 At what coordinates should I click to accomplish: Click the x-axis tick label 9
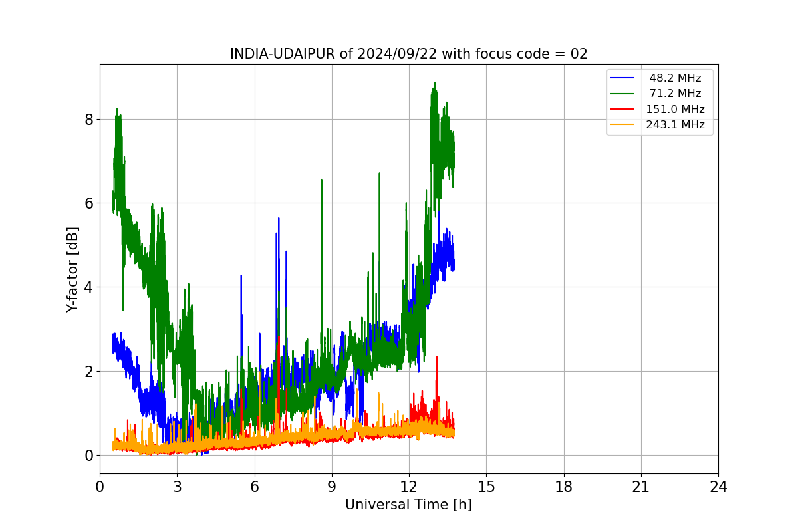[x=332, y=487]
